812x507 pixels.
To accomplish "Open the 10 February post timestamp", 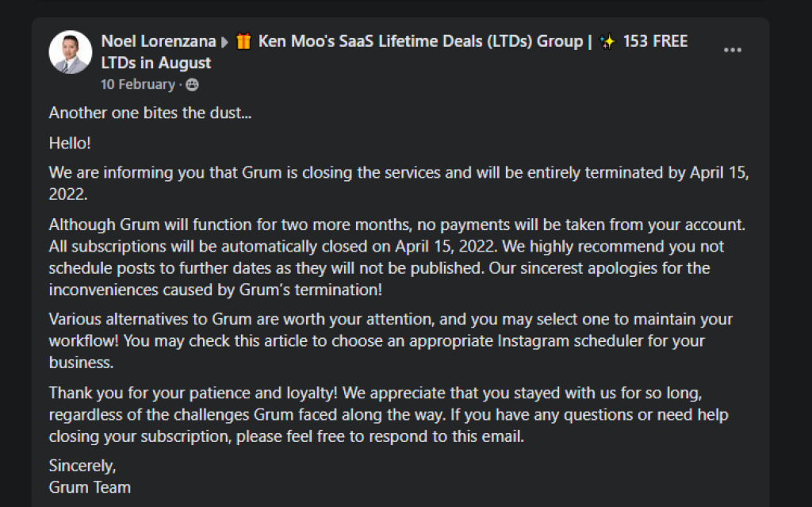I will (138, 84).
